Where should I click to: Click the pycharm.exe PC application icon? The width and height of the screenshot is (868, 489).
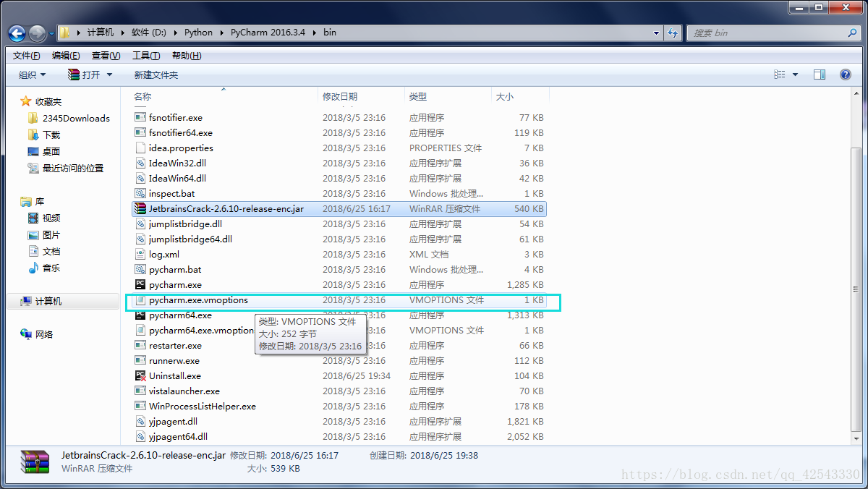pos(141,284)
